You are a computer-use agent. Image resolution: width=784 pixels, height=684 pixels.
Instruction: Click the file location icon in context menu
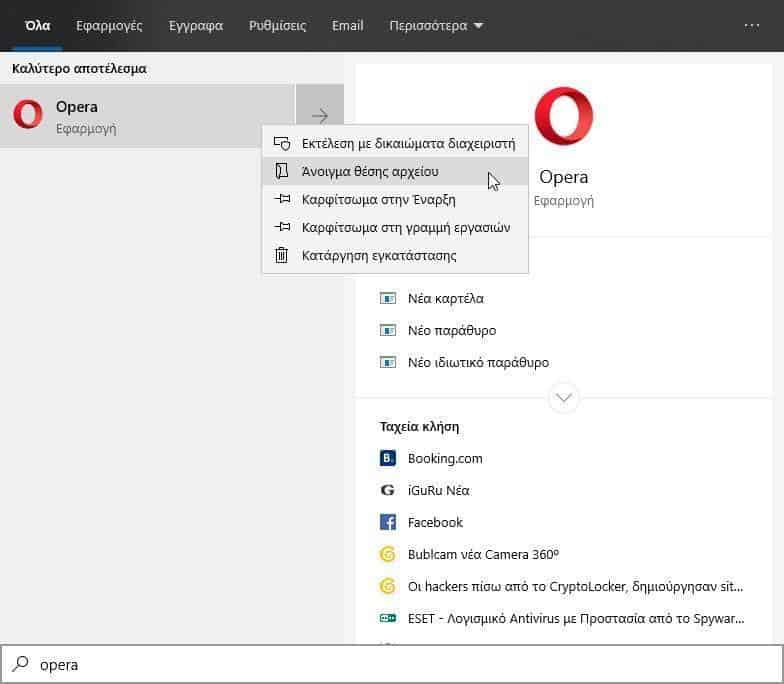pyautogui.click(x=282, y=171)
